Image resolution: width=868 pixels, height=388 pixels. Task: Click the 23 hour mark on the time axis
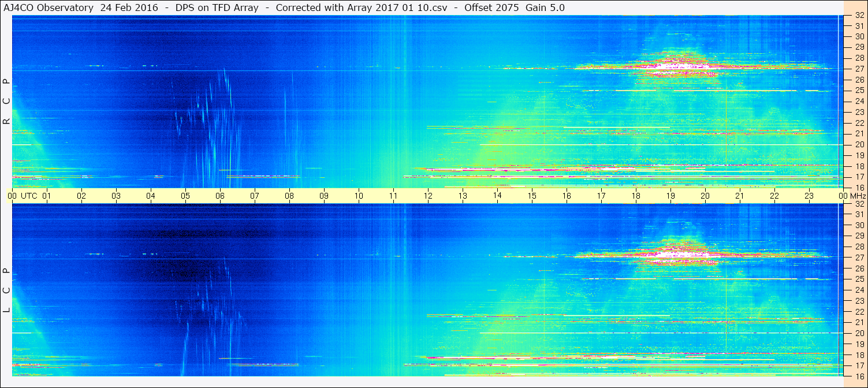point(809,196)
